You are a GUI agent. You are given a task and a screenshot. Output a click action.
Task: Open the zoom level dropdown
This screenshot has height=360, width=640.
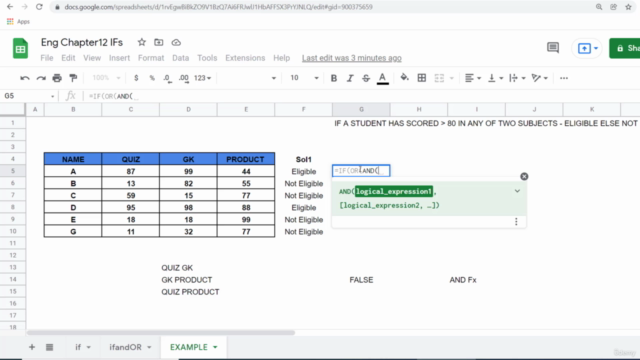106,78
